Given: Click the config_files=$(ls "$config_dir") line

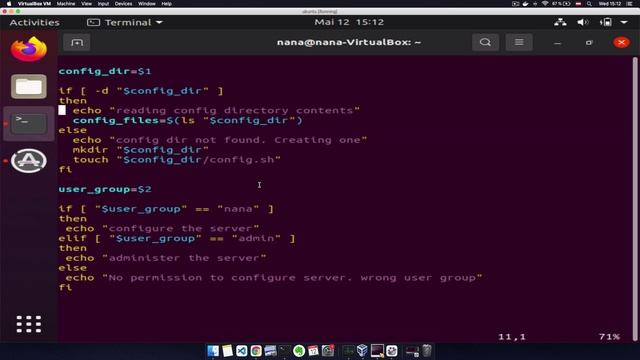Looking at the screenshot, I should [188, 120].
